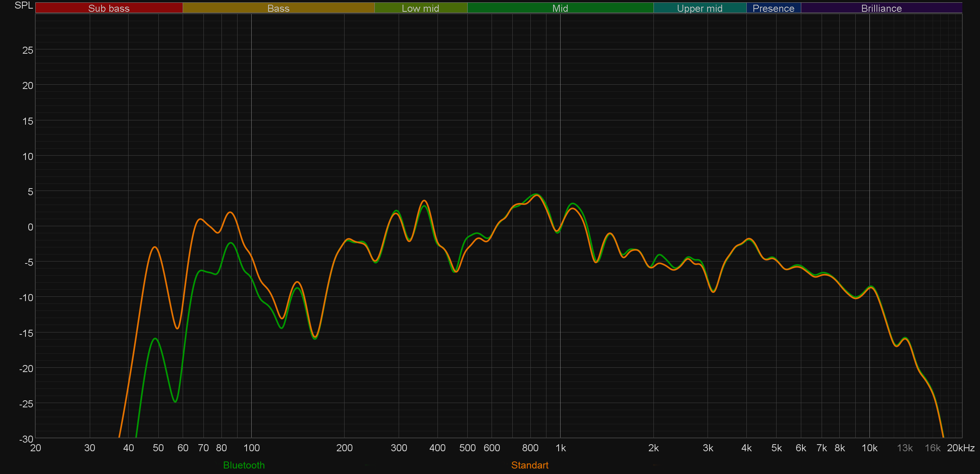Select the Presence band header

point(773,8)
